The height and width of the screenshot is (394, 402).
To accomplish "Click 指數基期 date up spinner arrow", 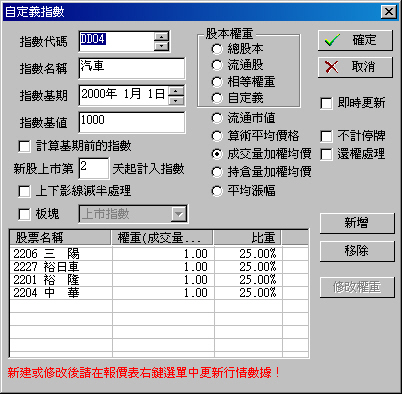I will click(x=176, y=90).
